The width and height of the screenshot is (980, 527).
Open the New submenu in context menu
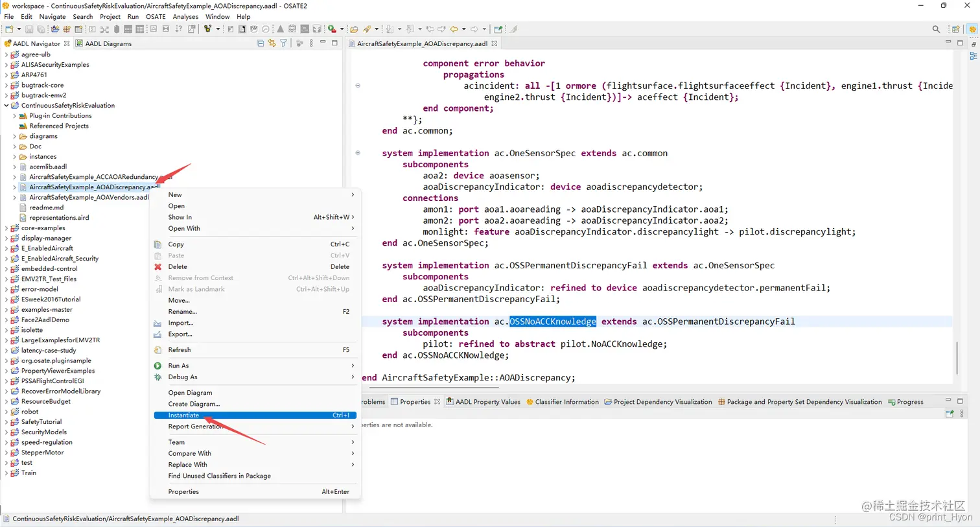click(255, 194)
